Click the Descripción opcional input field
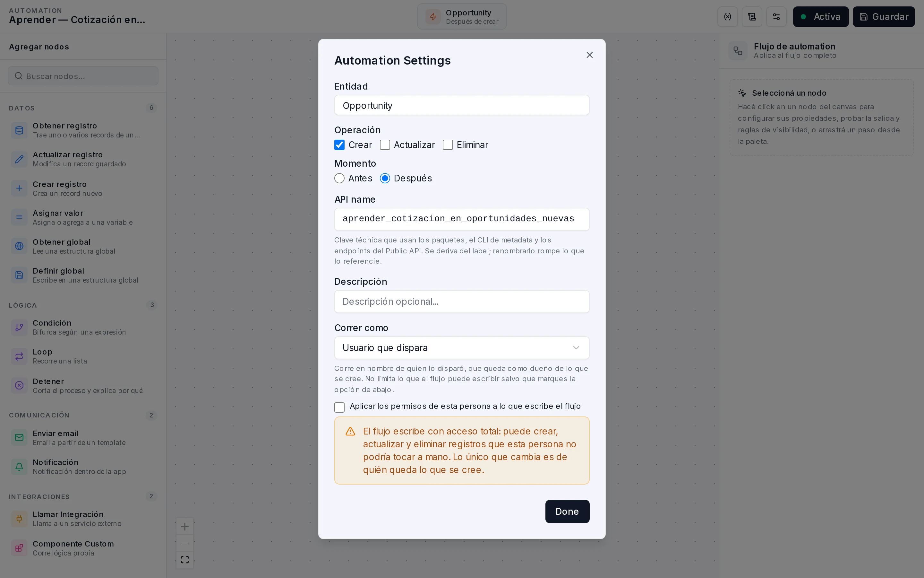 click(462, 302)
